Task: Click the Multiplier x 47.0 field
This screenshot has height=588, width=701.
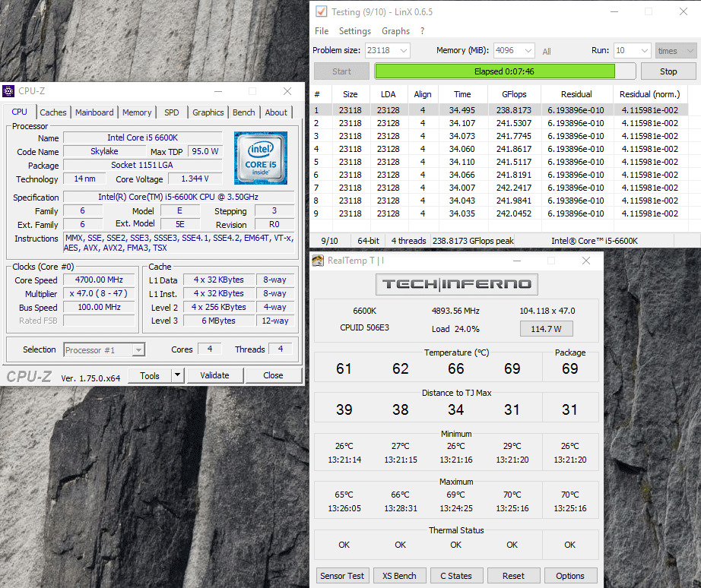Action: pyautogui.click(x=99, y=293)
